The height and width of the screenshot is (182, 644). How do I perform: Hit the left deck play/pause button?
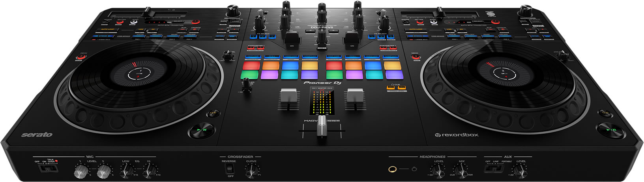point(202,129)
